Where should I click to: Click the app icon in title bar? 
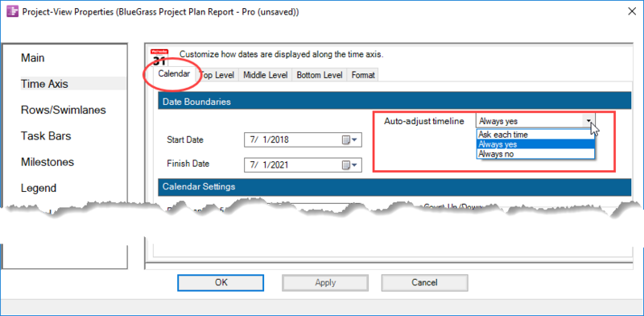pyautogui.click(x=13, y=11)
